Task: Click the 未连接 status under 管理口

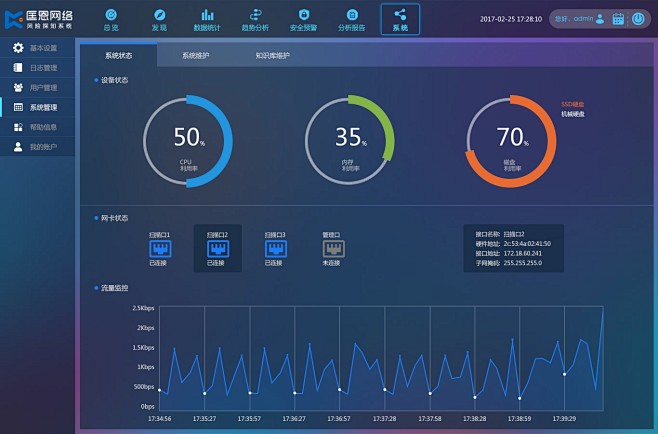Action: tap(331, 263)
